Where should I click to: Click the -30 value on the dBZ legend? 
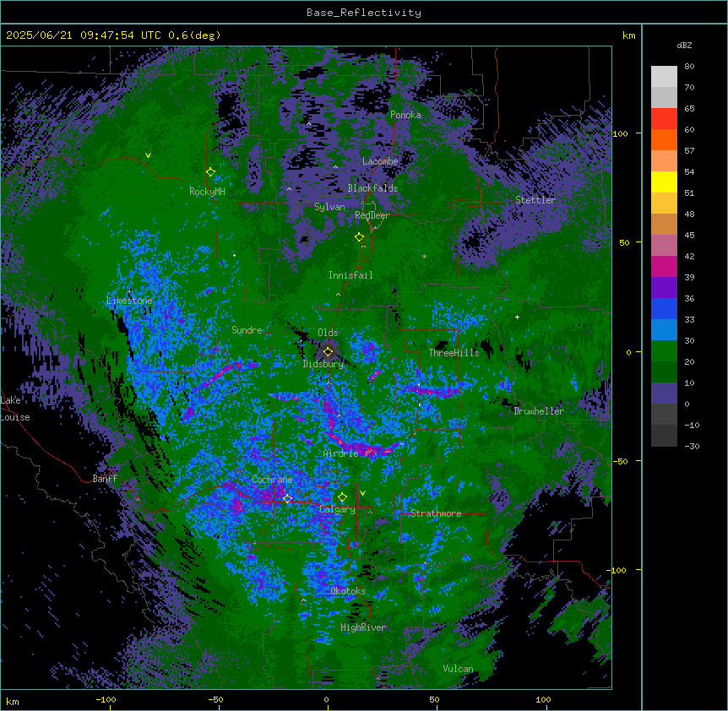coord(692,446)
